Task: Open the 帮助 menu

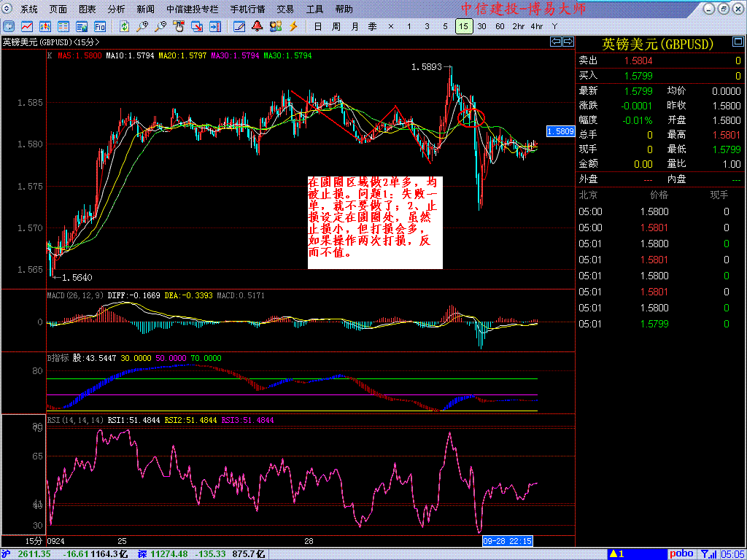Action: coord(344,9)
